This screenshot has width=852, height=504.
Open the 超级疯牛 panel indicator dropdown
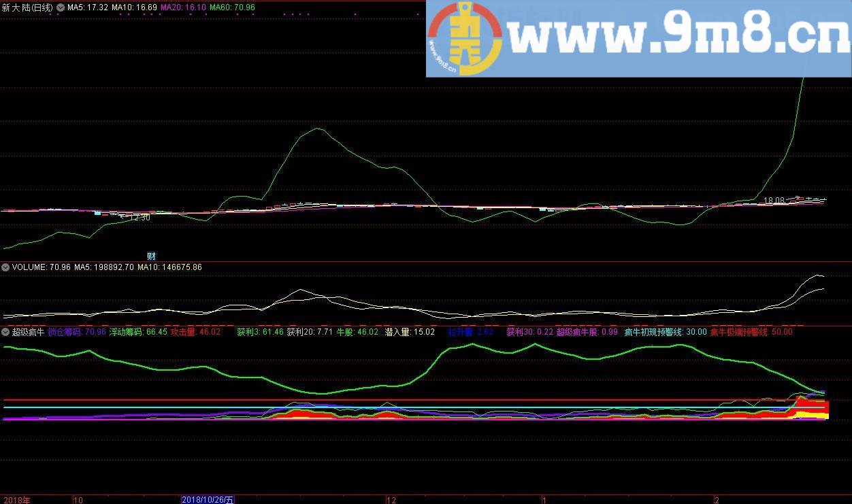click(x=5, y=332)
